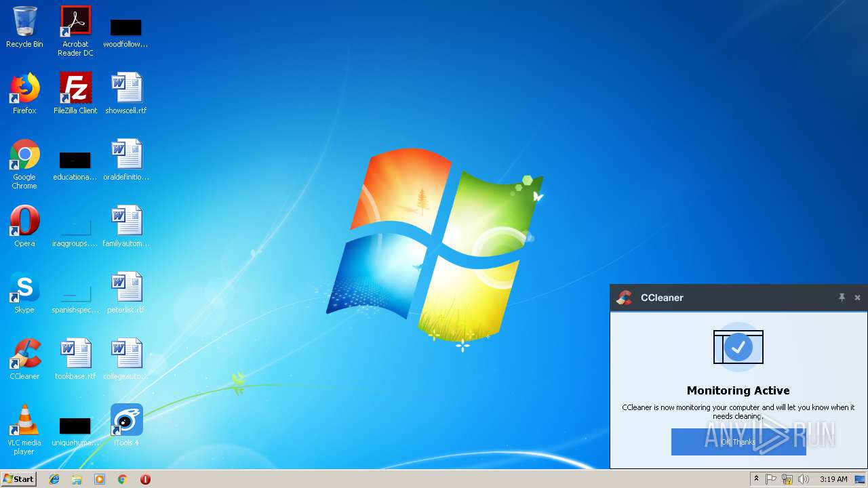Select showscell.rtf document icon
The image size is (868, 488).
(126, 94)
